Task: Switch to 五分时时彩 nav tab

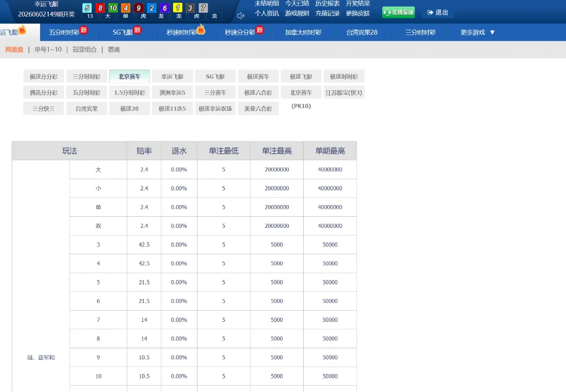Action: [x=68, y=32]
